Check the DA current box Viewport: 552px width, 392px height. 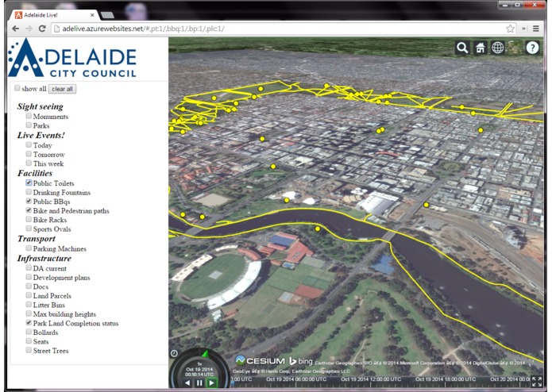[x=29, y=267]
